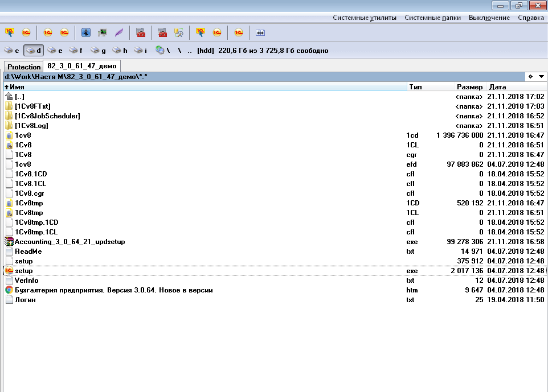
Task: Select 1cv8 file of type efd
Action: 275,164
